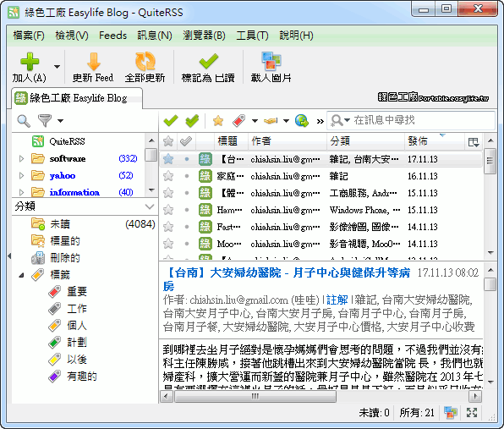Open the 【台南】大安婦幼醫院 article title link
Viewport: 504px width, 429px height.
(x=287, y=279)
